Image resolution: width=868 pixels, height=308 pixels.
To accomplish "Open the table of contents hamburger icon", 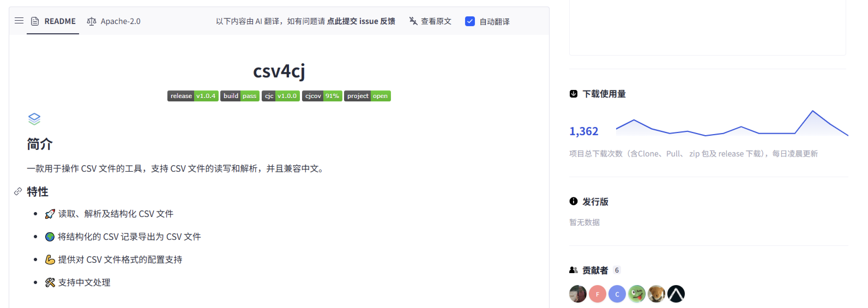I will 19,21.
